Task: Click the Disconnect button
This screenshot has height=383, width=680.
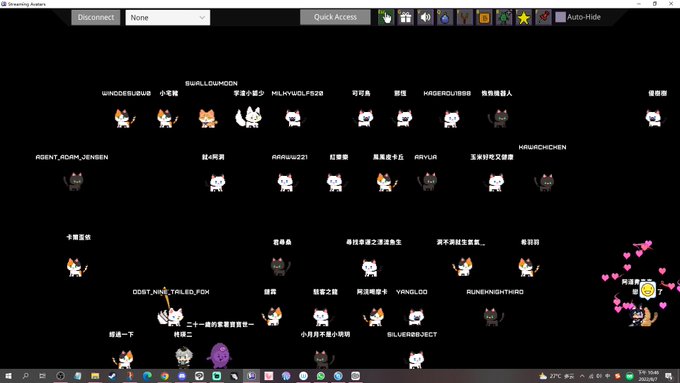Action: click(x=95, y=17)
